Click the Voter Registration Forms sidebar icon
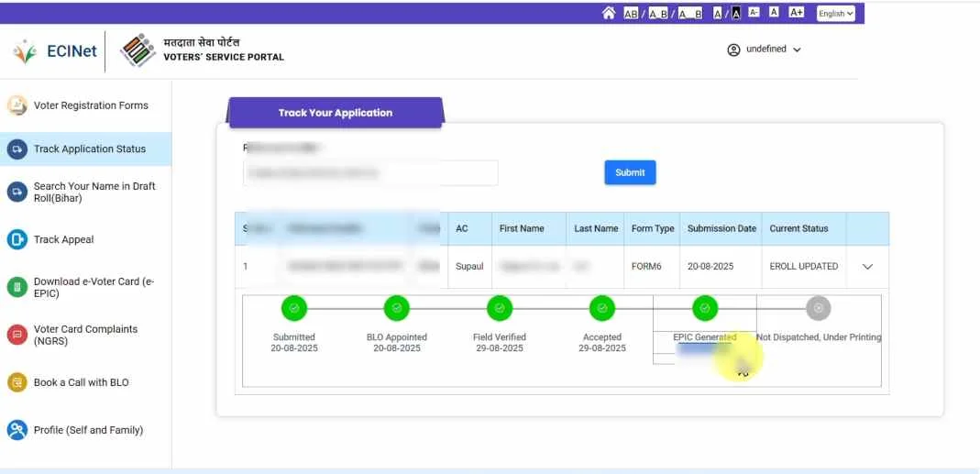980x474 pixels. point(17,105)
